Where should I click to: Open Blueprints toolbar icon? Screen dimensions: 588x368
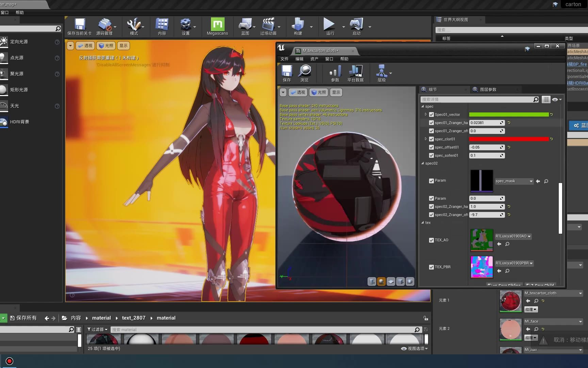(x=245, y=27)
